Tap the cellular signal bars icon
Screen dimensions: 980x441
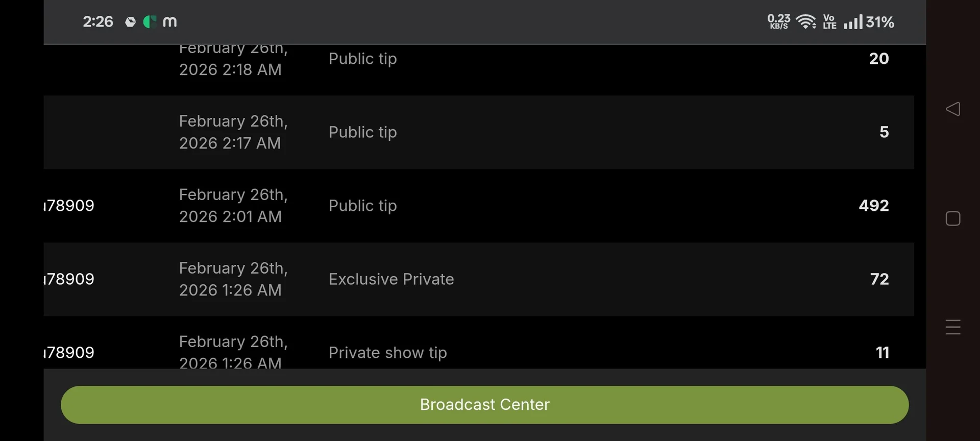click(853, 22)
